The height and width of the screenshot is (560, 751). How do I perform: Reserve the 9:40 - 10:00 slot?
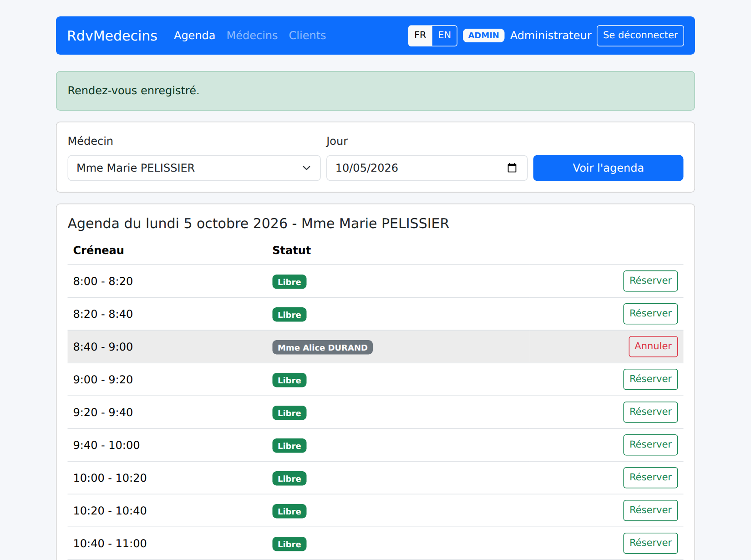point(650,445)
